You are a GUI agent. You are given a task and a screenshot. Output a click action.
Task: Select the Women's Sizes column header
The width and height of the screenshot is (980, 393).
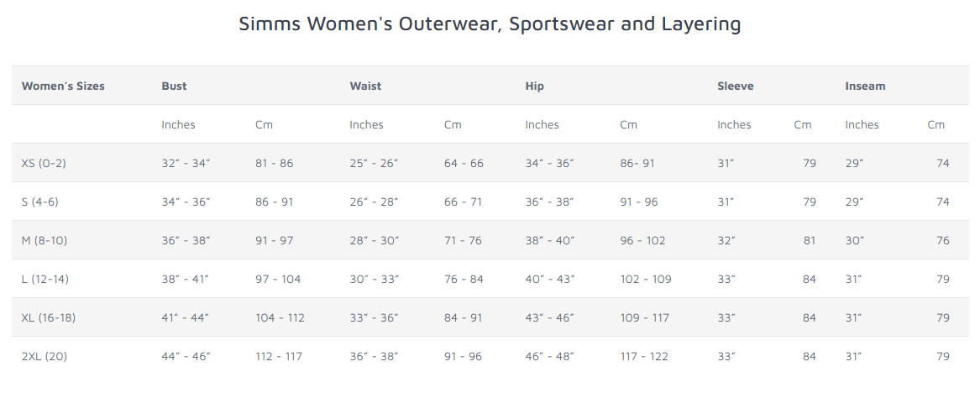pyautogui.click(x=63, y=86)
